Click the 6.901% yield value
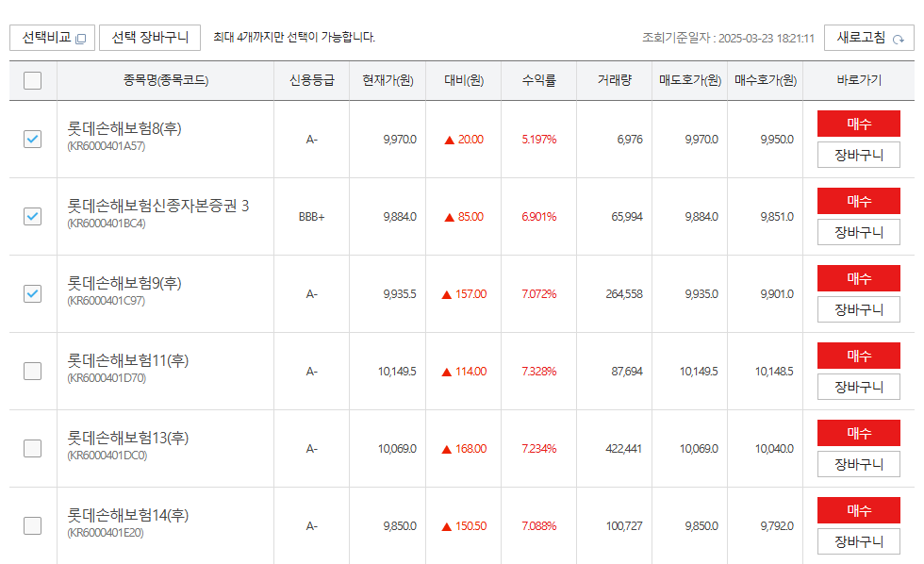 539,217
